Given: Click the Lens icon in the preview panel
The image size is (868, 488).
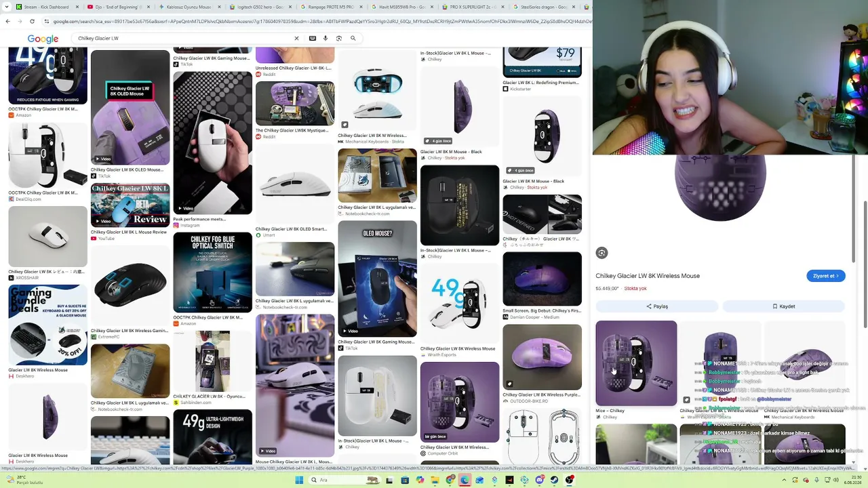Looking at the screenshot, I should (601, 253).
